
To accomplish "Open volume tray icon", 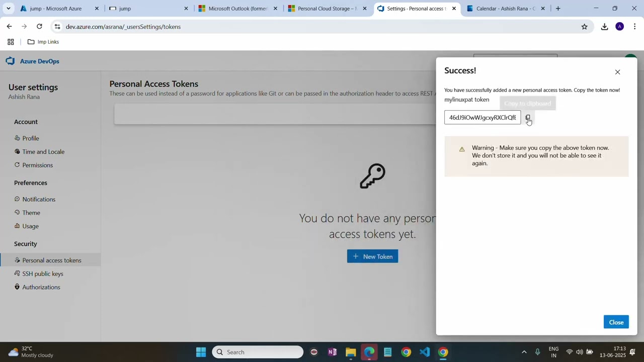I will coord(580,352).
